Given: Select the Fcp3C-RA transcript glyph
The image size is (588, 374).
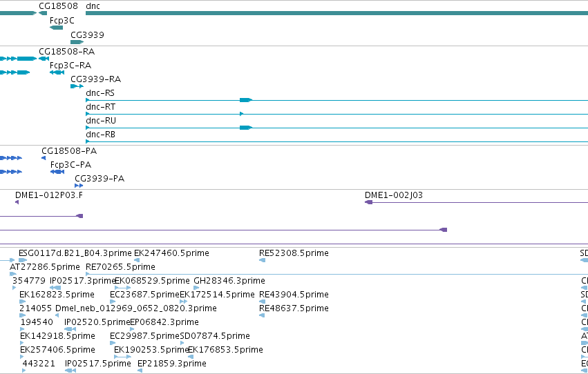Looking at the screenshot, I should tap(57, 72).
